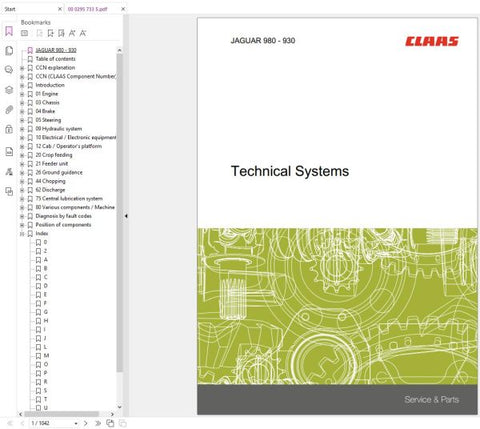Open the Attachments paperclip panel icon
The height and width of the screenshot is (429, 480).
[9, 109]
